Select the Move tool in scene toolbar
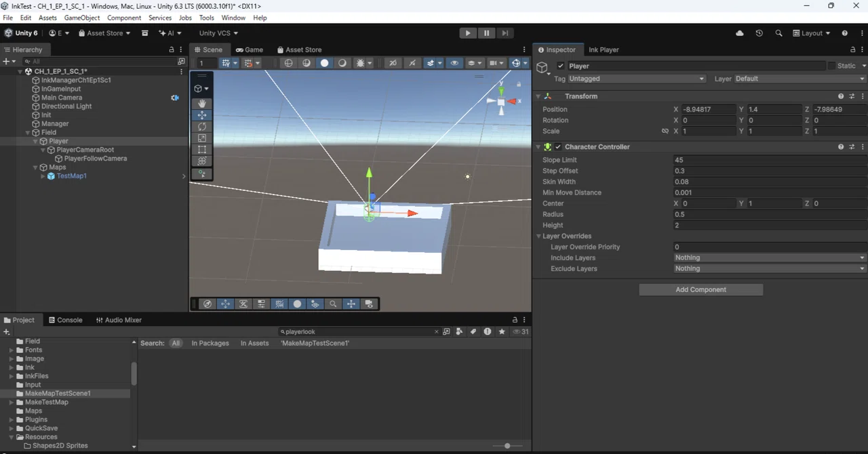This screenshot has height=454, width=868. pos(201,115)
